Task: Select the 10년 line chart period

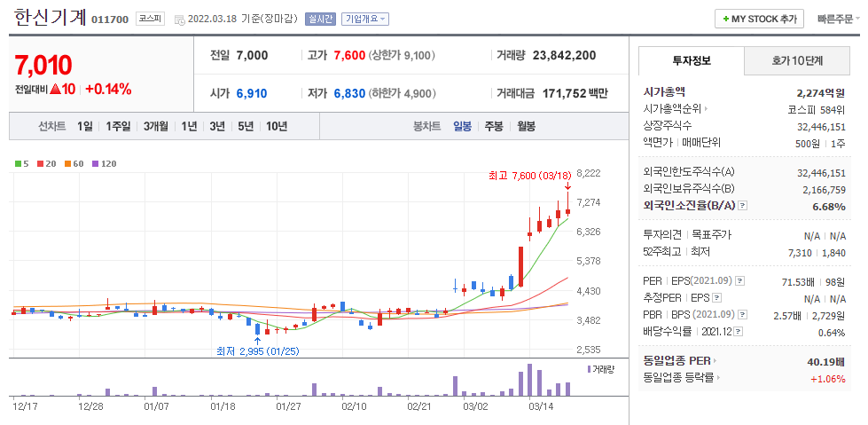Action: (x=277, y=126)
